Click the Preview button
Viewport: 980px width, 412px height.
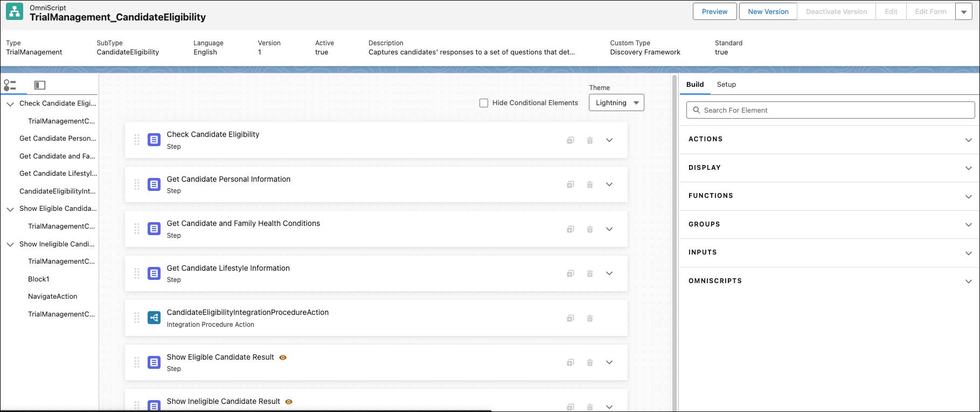click(714, 11)
